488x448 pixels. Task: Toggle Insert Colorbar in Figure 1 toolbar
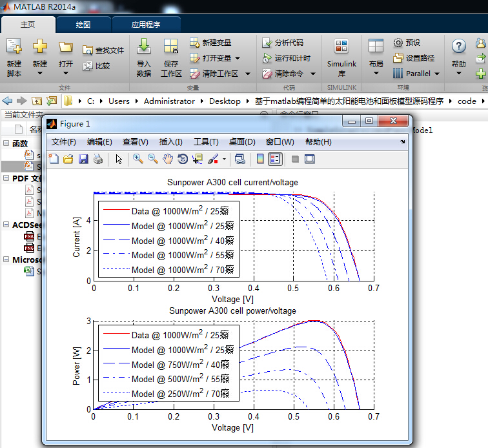coord(260,159)
